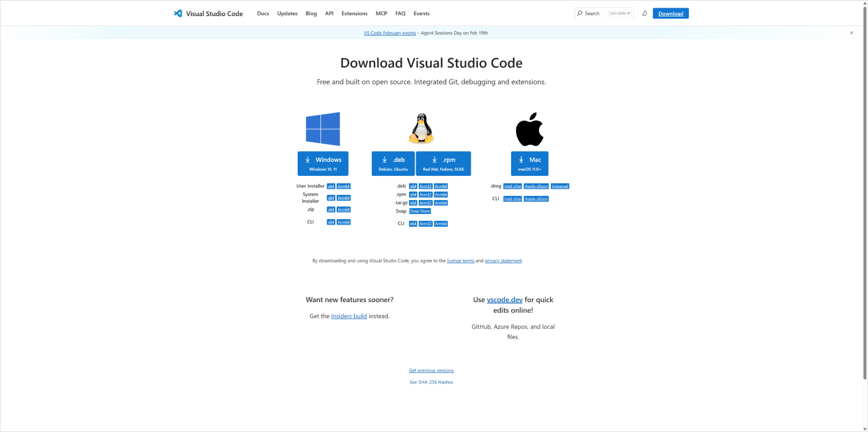Dismiss the Agent Sessions Day banner
868x432 pixels.
pos(851,33)
